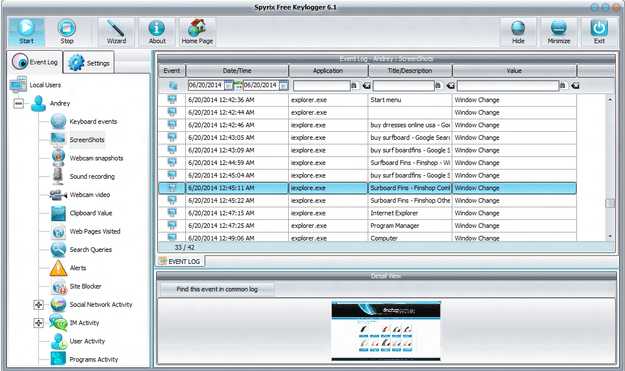Screen dimensions: 625x371
Task: Select the Internet Explorer title row
Action: 367,213
